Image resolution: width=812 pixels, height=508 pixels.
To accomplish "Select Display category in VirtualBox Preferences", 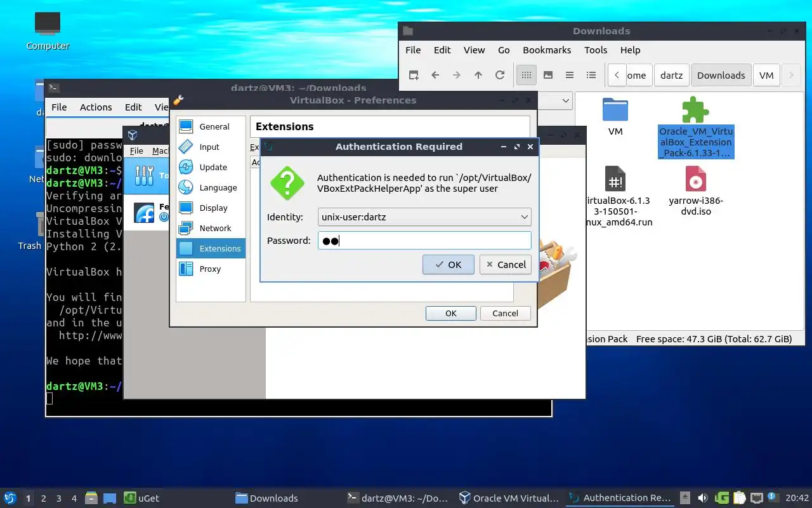I will click(x=211, y=208).
